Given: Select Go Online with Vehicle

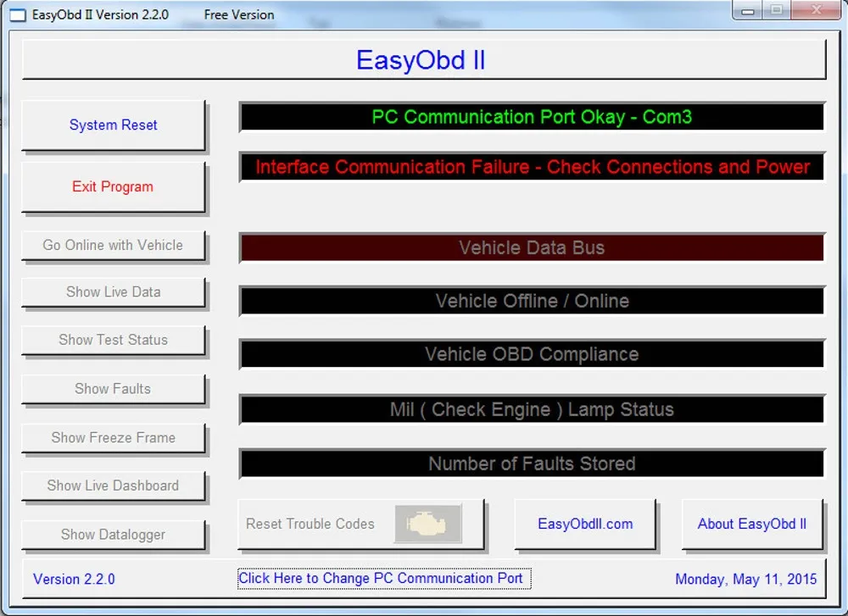Looking at the screenshot, I should [x=113, y=245].
